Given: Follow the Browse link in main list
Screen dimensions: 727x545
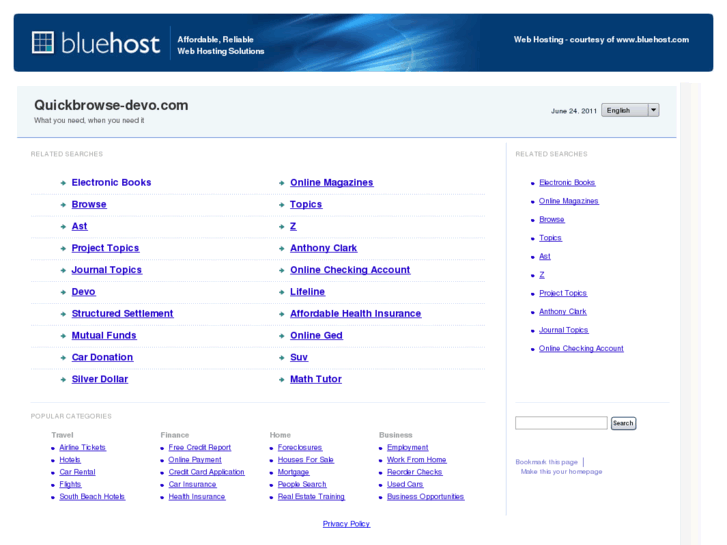Looking at the screenshot, I should [x=89, y=205].
